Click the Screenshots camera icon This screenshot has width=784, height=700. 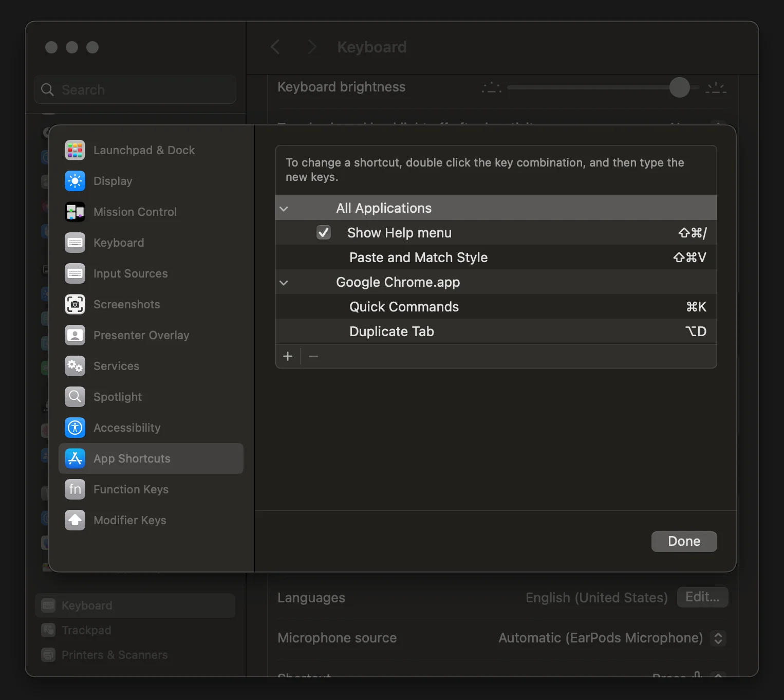75,304
